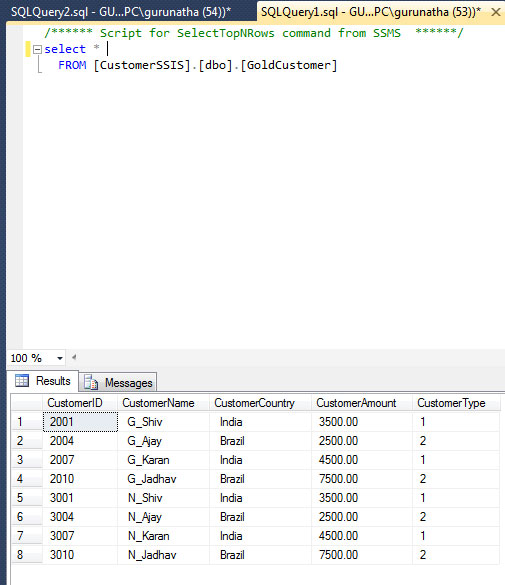The height and width of the screenshot is (585, 505).
Task: Collapse the select statement outline box
Action: pos(37,49)
